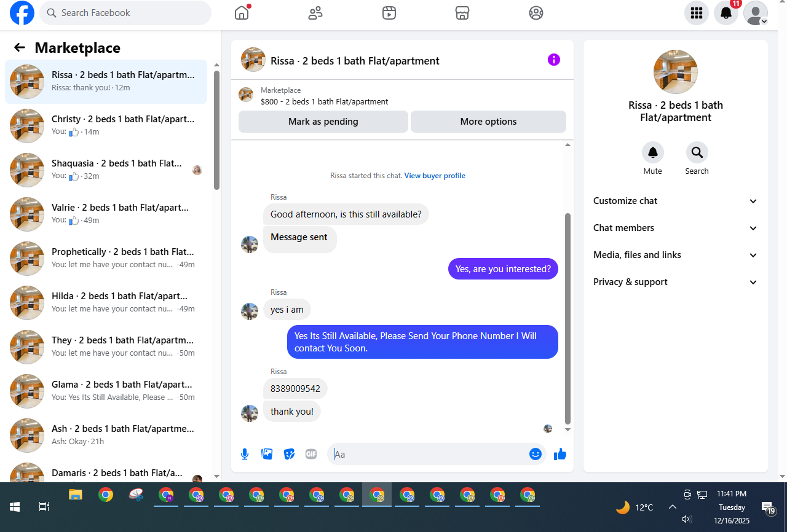
Task: Expand the Chat members section
Action: 676,228
